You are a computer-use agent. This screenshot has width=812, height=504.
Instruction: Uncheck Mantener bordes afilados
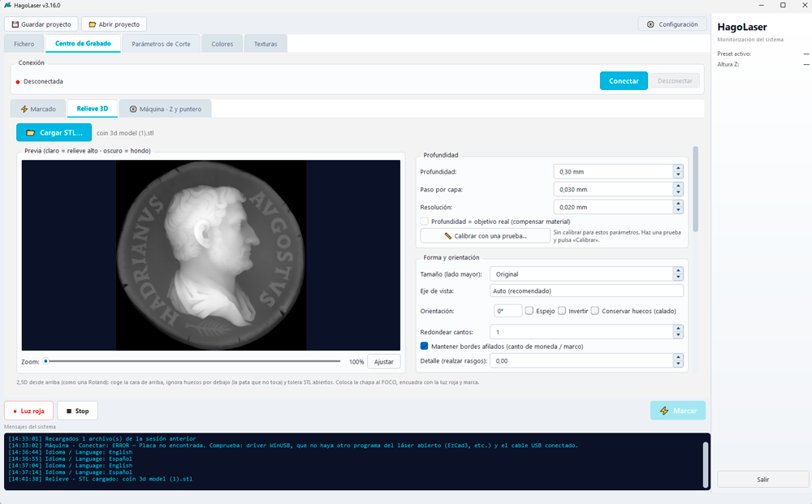[x=424, y=347]
